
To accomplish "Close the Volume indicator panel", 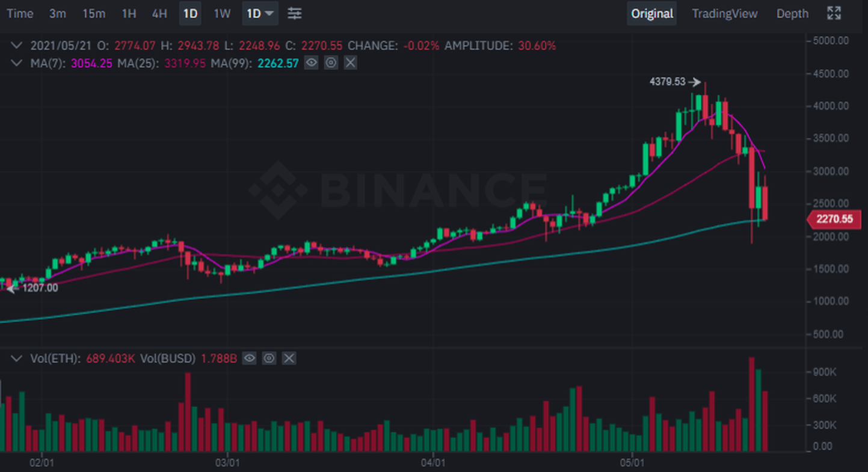I will 289,358.
